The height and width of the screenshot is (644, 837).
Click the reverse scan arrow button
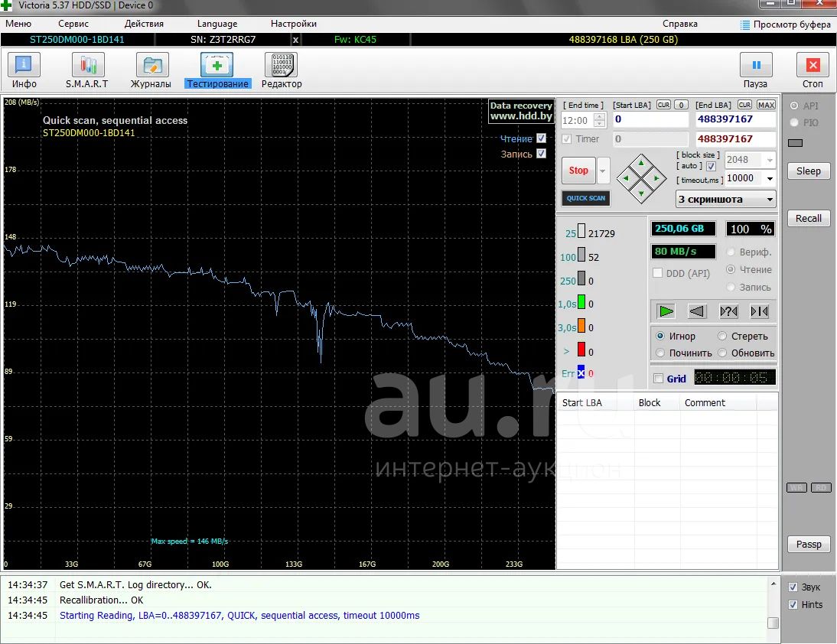pos(697,311)
